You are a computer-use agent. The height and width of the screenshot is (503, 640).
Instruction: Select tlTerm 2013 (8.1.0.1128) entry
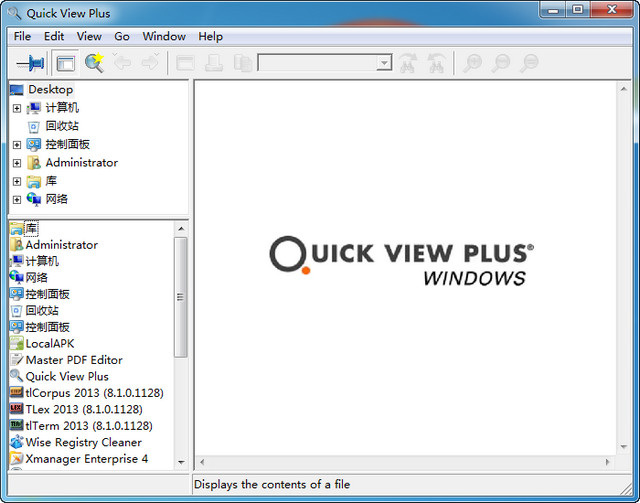pyautogui.click(x=89, y=426)
